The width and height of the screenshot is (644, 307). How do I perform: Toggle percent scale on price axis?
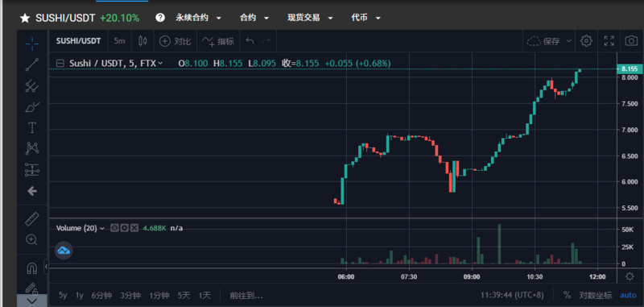[x=567, y=295]
